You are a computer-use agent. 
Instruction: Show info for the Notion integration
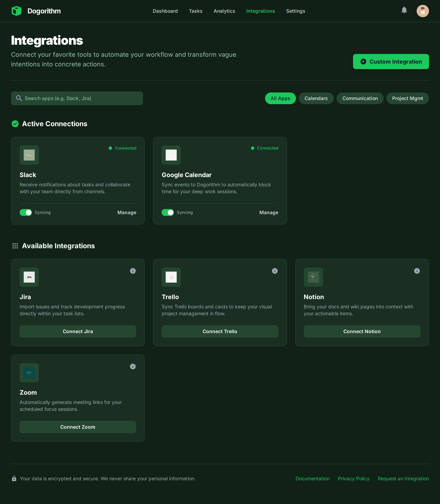[417, 271]
